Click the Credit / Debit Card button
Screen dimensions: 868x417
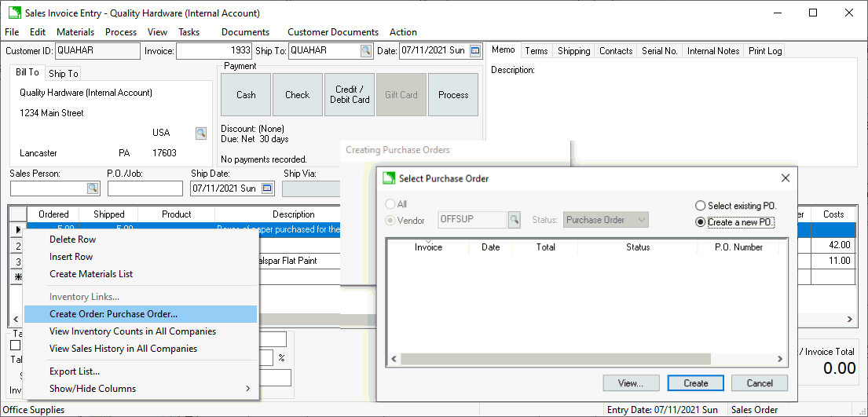[350, 95]
